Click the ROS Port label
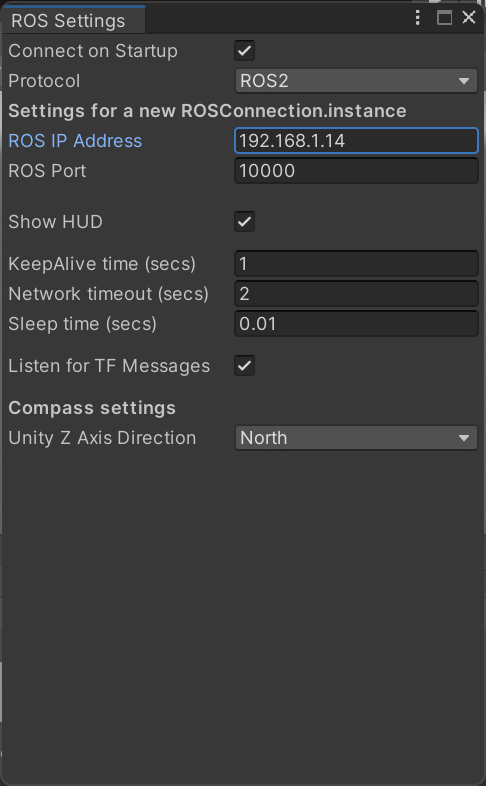The height and width of the screenshot is (786, 486). click(47, 171)
